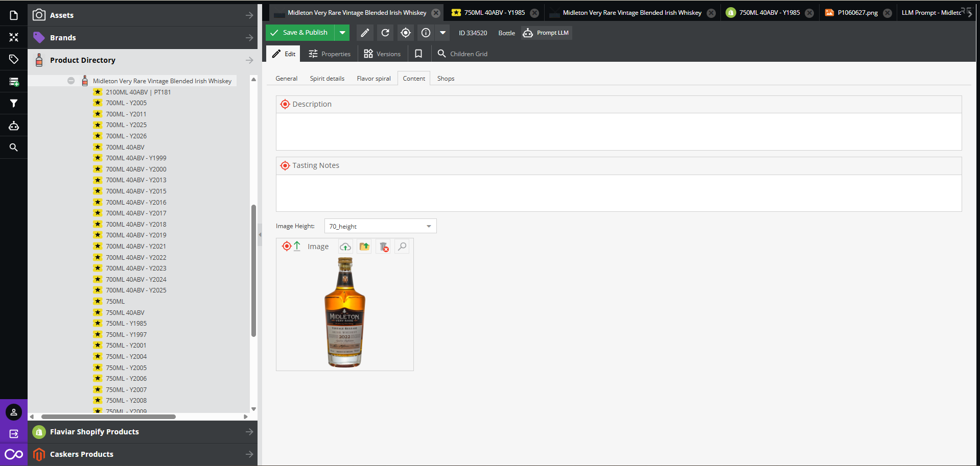Expand the Product Directory panel arrow

249,60
